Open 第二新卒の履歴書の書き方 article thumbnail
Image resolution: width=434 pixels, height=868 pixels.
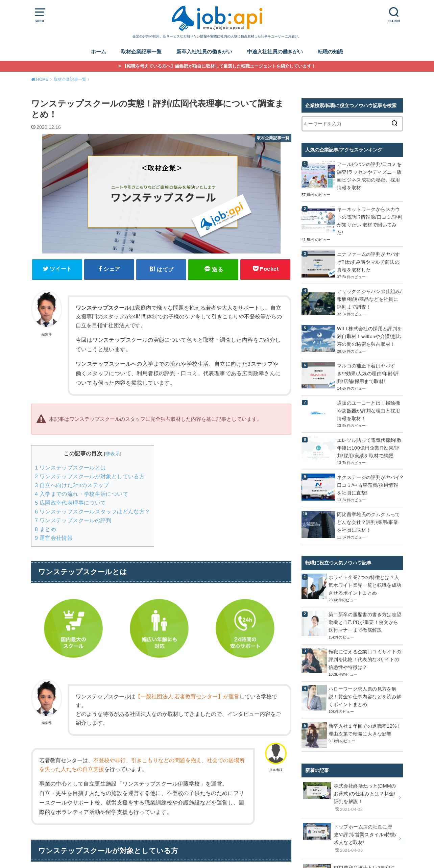(314, 624)
